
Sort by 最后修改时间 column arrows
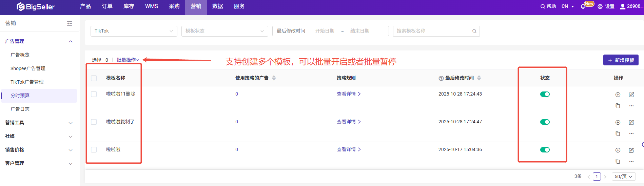(x=479, y=78)
